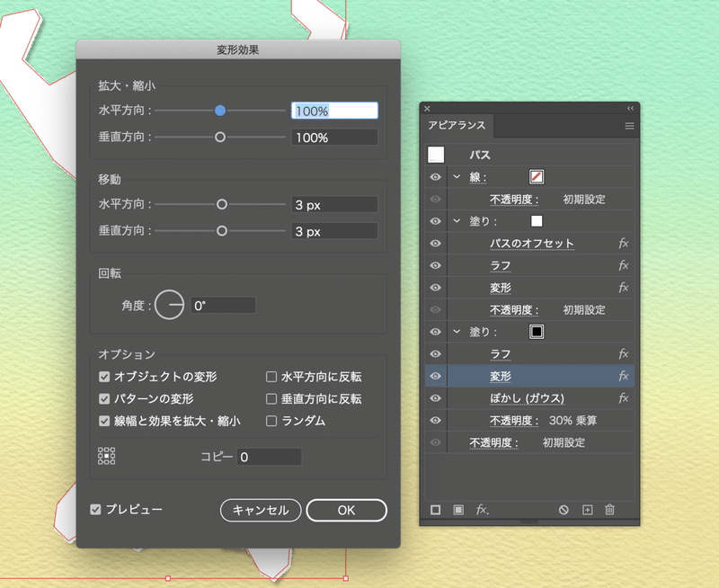Click the rotation angle dial in the dialog
Viewport: 719px width, 588px height.
pos(171,305)
